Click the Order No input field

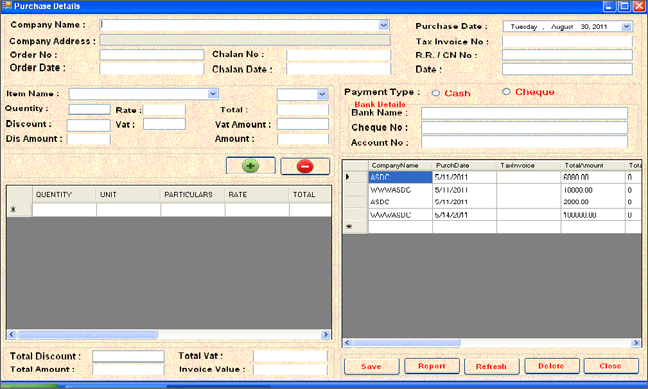tap(152, 55)
